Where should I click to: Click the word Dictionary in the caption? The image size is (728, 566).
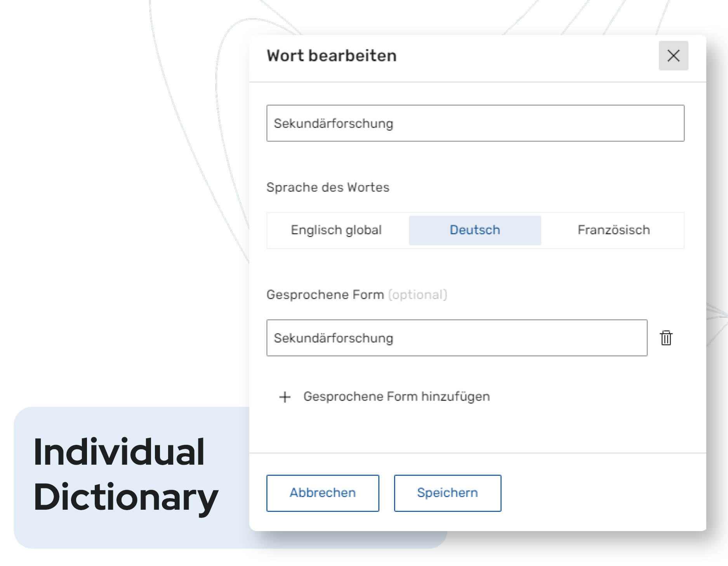tap(126, 497)
